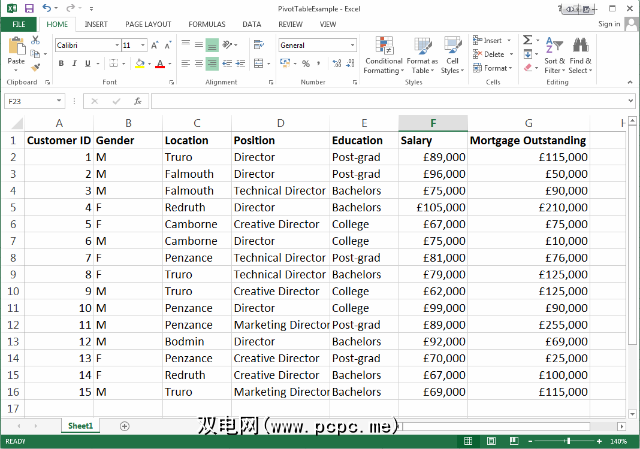Add a new sheet with plus icon
640x449 pixels.
pos(125,426)
